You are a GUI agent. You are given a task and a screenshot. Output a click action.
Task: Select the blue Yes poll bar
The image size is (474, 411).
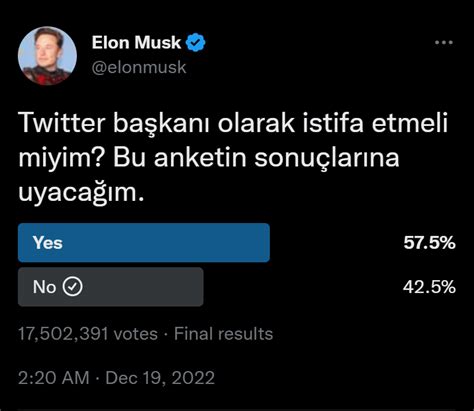pyautogui.click(x=144, y=243)
